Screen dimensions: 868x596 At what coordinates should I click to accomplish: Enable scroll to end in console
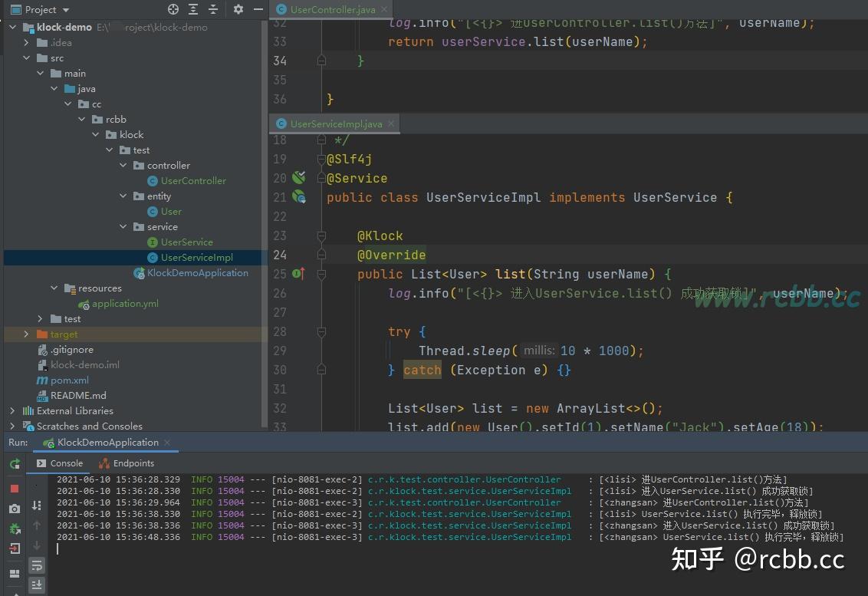(36, 584)
